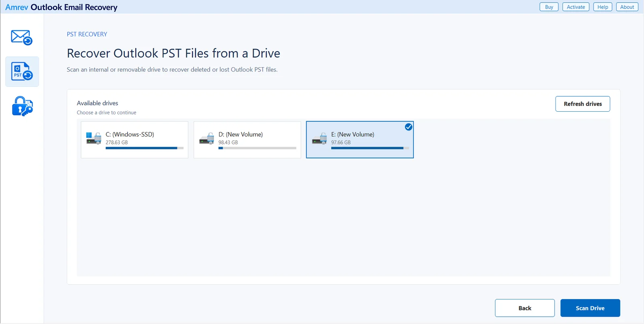This screenshot has width=644, height=324.
Task: Toggle the selected checkmark on E: drive
Action: 408,127
